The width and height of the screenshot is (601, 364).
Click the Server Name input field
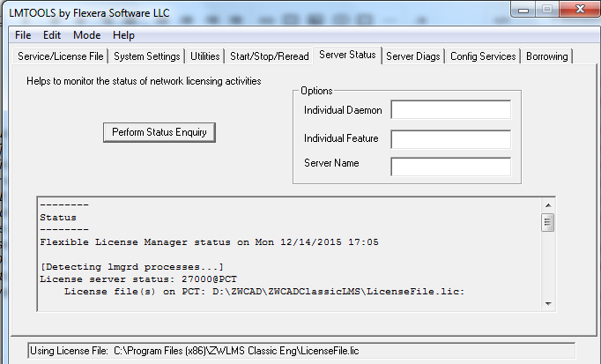450,167
